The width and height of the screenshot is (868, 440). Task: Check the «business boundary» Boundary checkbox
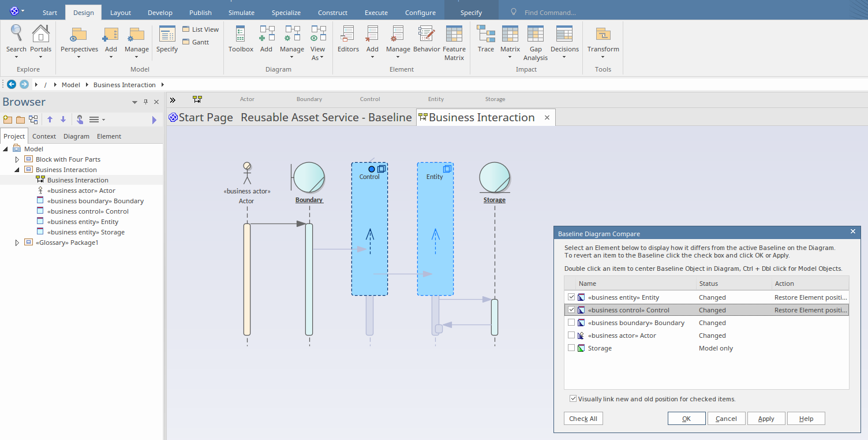[x=571, y=323]
